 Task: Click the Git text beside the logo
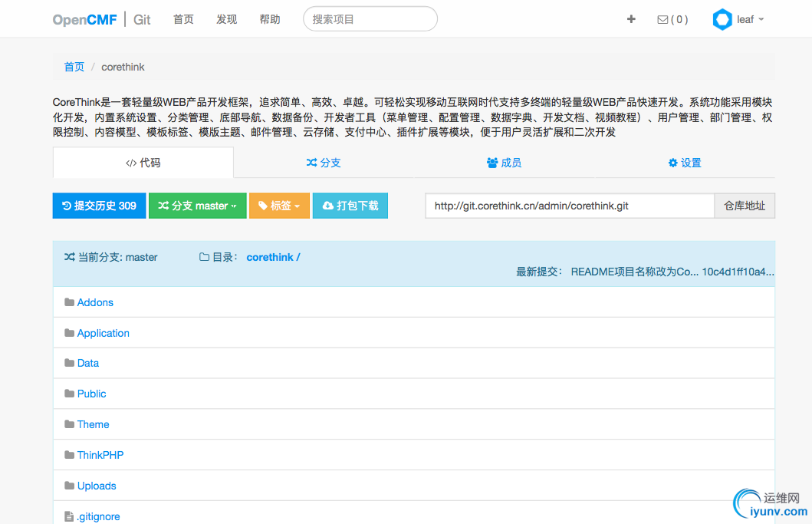click(x=142, y=20)
